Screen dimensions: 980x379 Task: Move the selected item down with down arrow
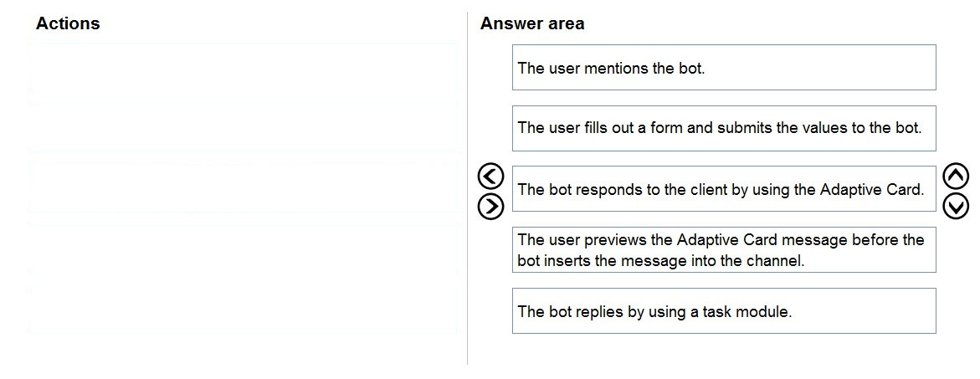[x=956, y=207]
